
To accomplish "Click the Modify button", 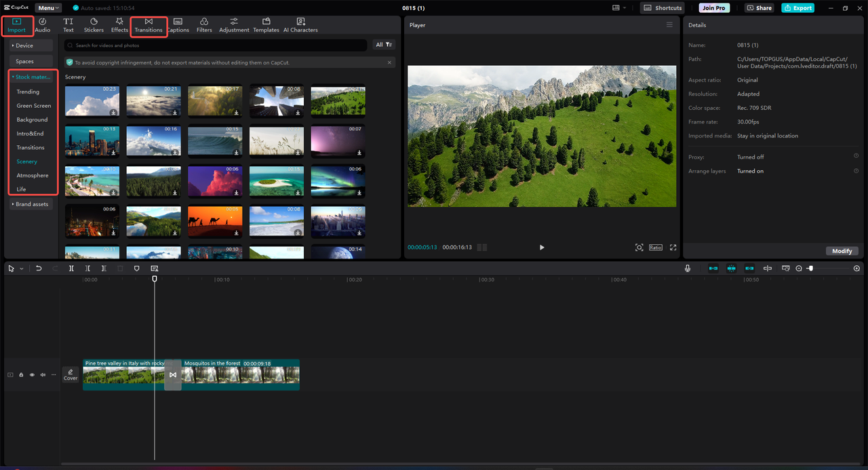I will click(842, 251).
